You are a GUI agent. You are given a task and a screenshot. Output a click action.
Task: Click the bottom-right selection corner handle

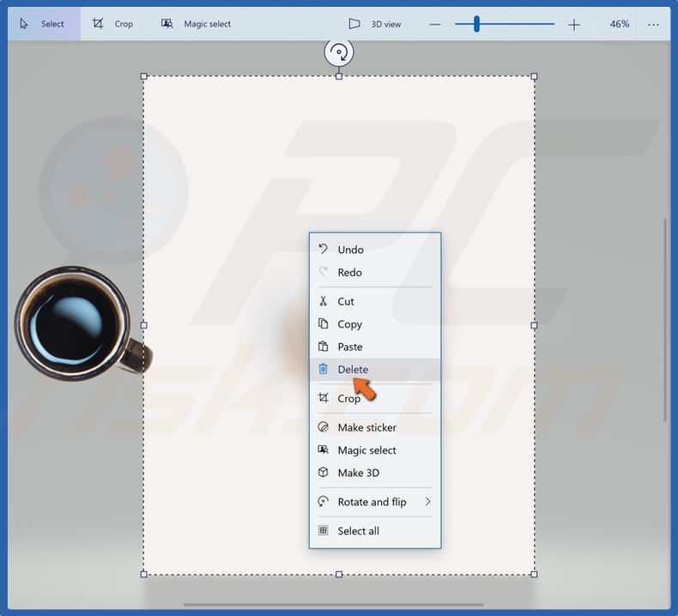[x=534, y=574]
